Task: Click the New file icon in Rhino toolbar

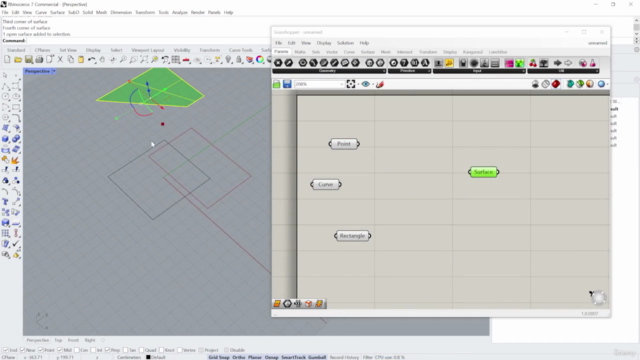Action: coord(7,60)
